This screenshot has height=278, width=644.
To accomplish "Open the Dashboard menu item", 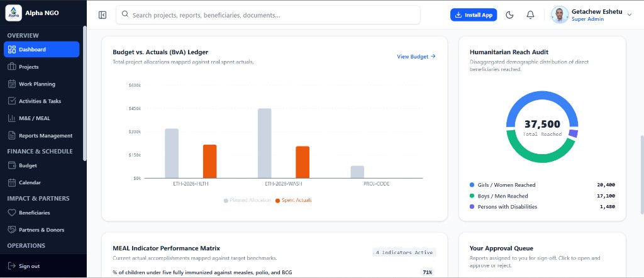I will [x=42, y=49].
